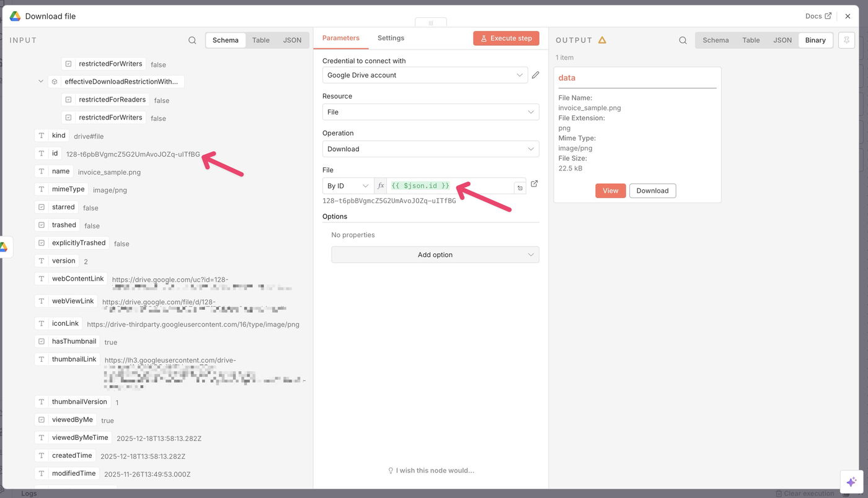868x498 pixels.
Task: Click the Google Drive logo beside Download file title
Action: coord(15,16)
